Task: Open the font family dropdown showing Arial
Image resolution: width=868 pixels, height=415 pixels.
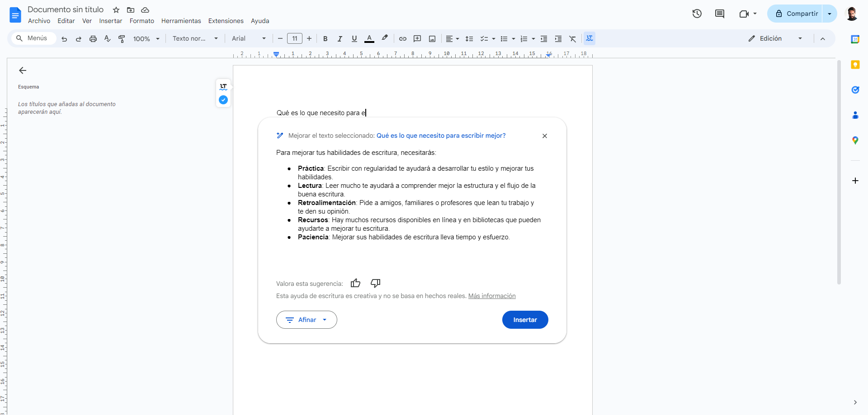Action: [248, 39]
